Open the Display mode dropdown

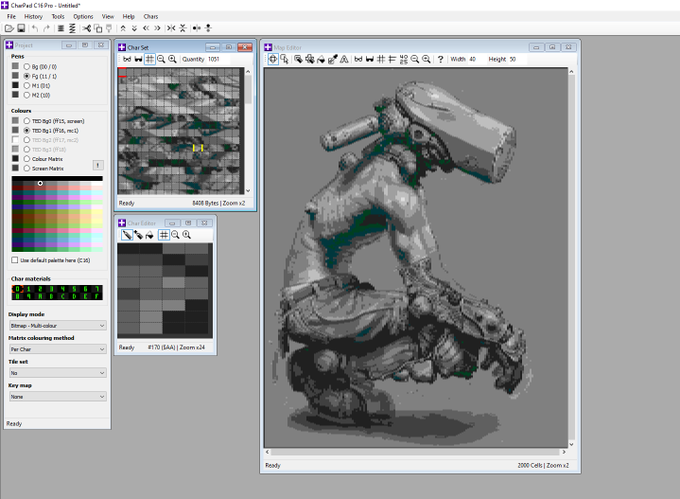58,326
